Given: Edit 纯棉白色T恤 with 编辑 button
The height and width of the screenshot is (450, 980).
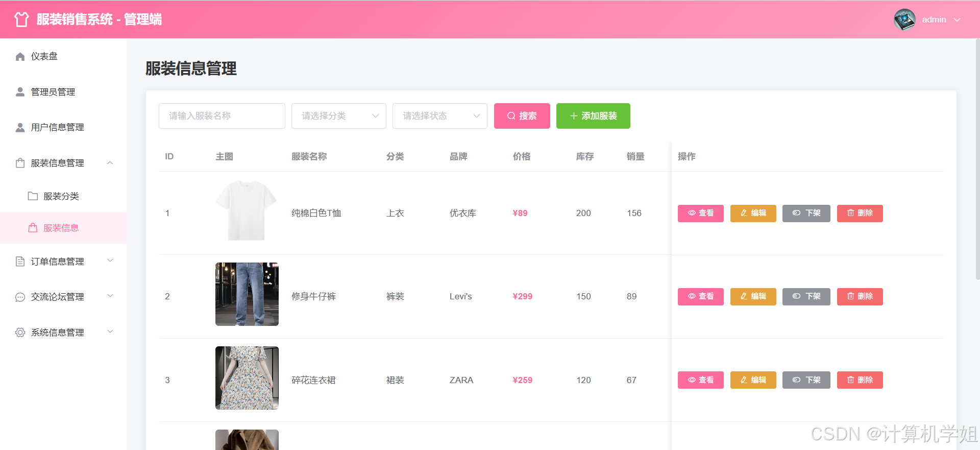Looking at the screenshot, I should point(753,213).
